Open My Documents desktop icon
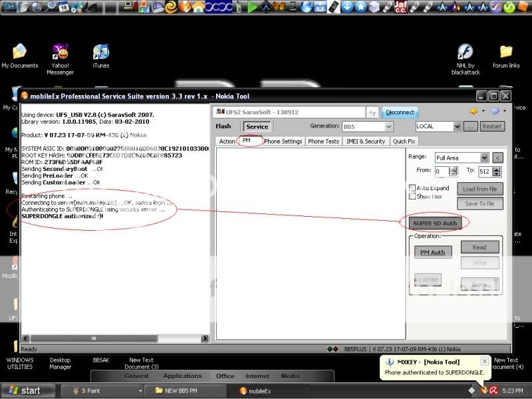The image size is (532, 399). pyautogui.click(x=20, y=57)
